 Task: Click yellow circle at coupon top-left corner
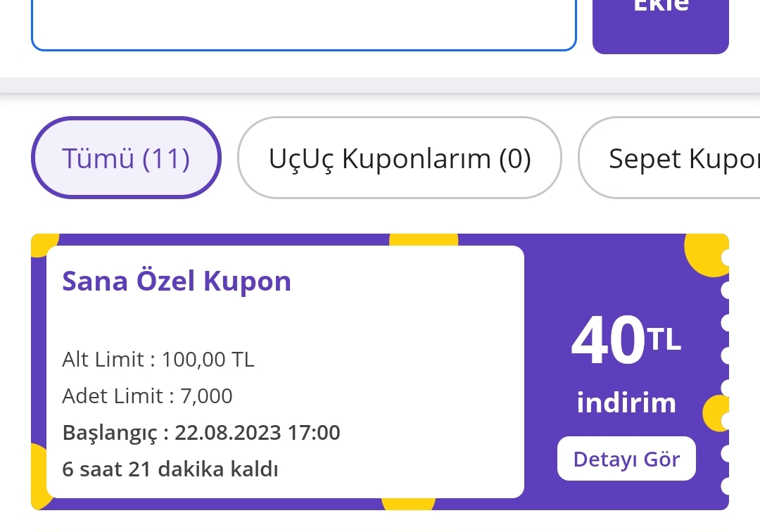tap(41, 244)
